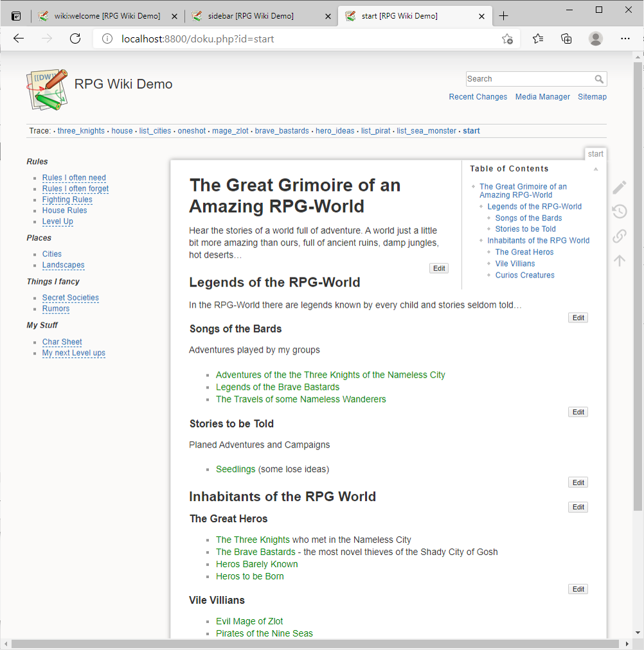Jump to Curios Creatures in contents
Image resolution: width=644 pixels, height=650 pixels.
[524, 276]
